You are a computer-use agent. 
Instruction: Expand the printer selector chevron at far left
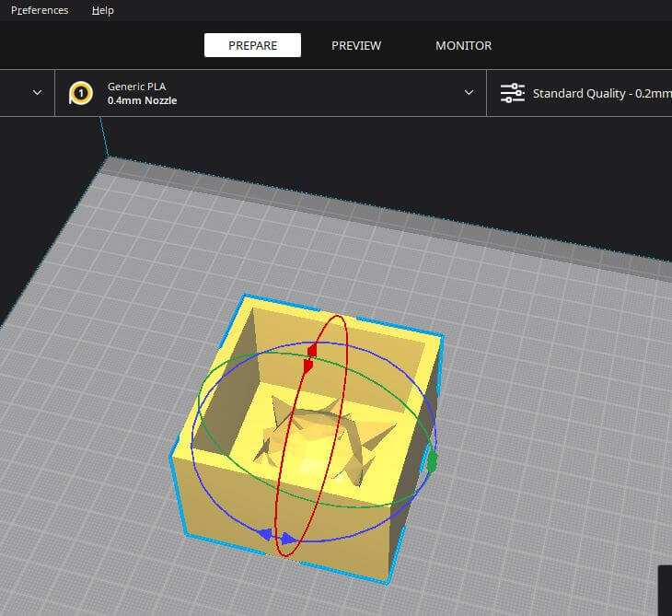[38, 93]
